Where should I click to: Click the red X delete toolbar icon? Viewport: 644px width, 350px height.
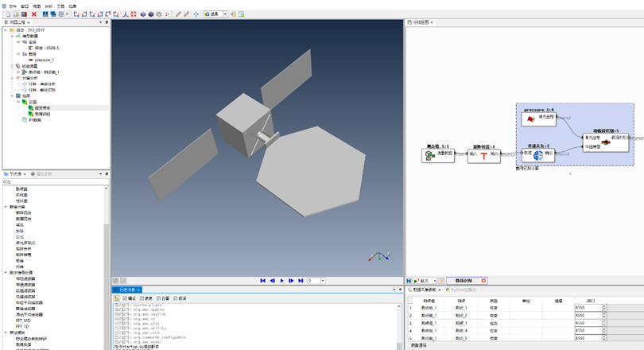(x=34, y=14)
